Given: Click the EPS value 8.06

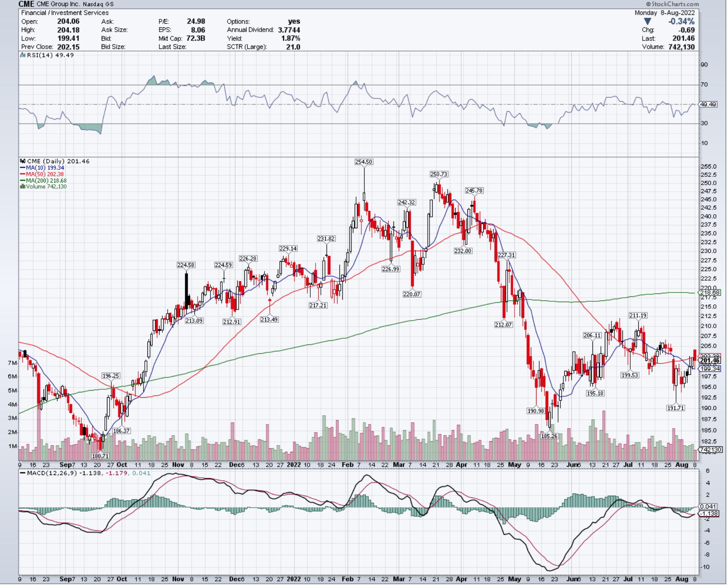Looking at the screenshot, I should pyautogui.click(x=198, y=30).
